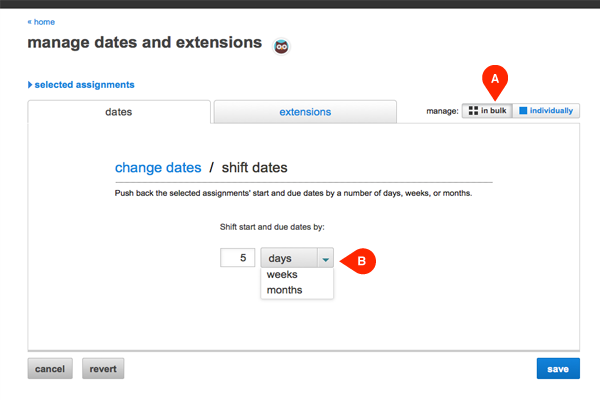The height and width of the screenshot is (400, 600).
Task: Save the shifted dates
Action: (x=558, y=369)
